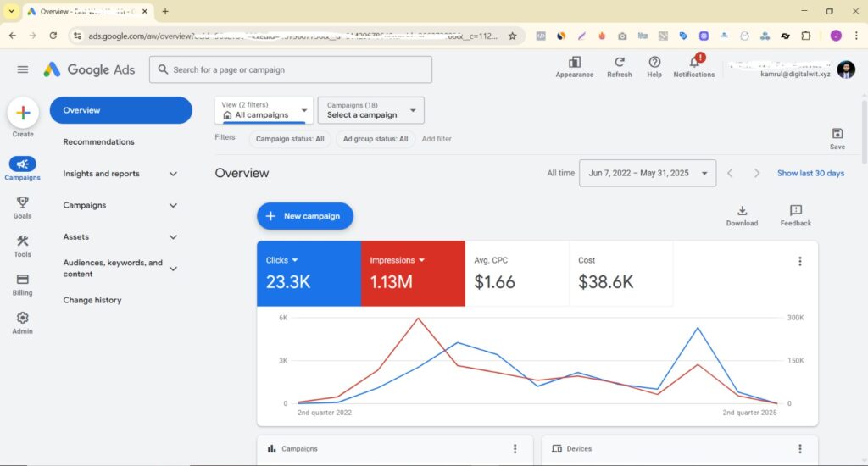Select the Cost scorecard
868x466 pixels.
click(x=621, y=274)
